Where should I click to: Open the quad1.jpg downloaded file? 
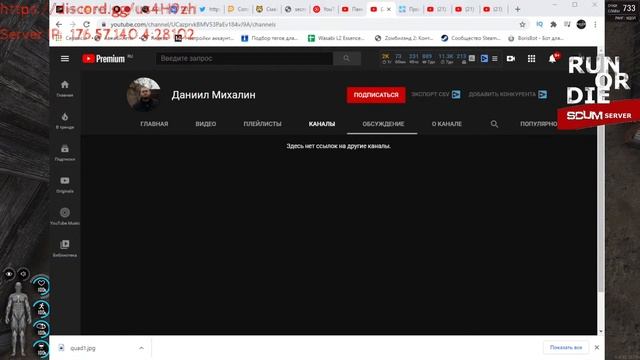click(x=82, y=348)
